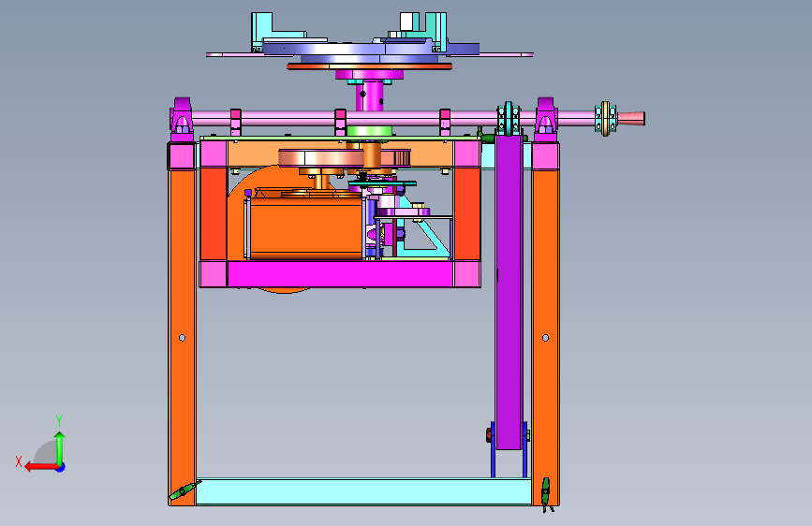Select the long pink horizontal shaft

pyautogui.click(x=393, y=118)
